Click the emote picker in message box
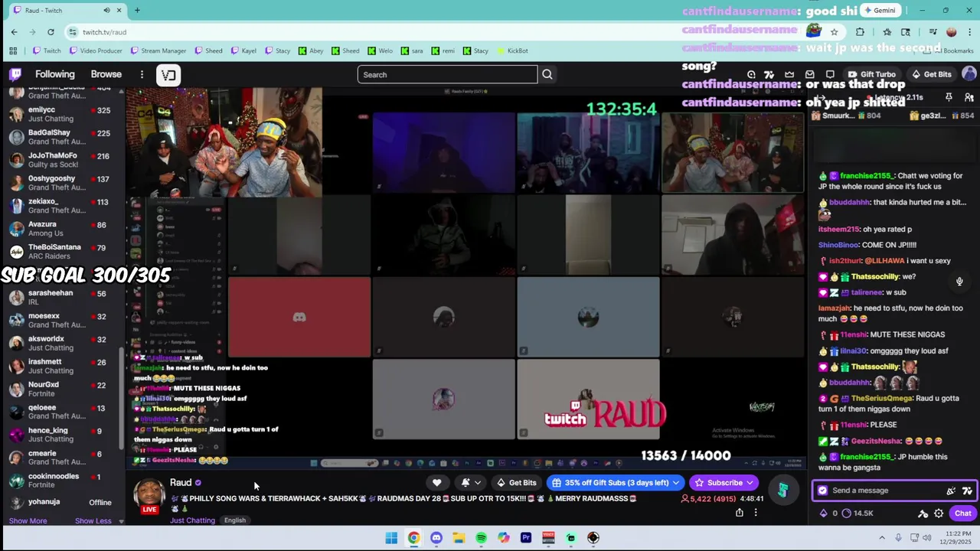 951,491
